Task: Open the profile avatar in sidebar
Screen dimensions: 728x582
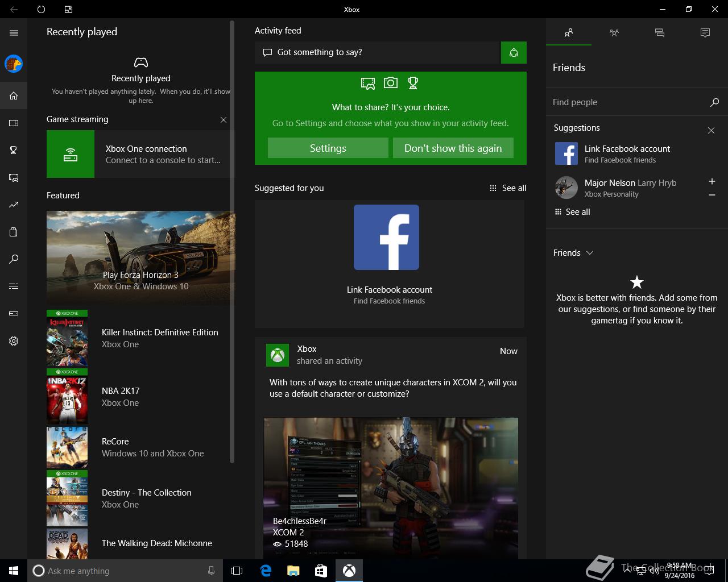Action: pos(14,64)
